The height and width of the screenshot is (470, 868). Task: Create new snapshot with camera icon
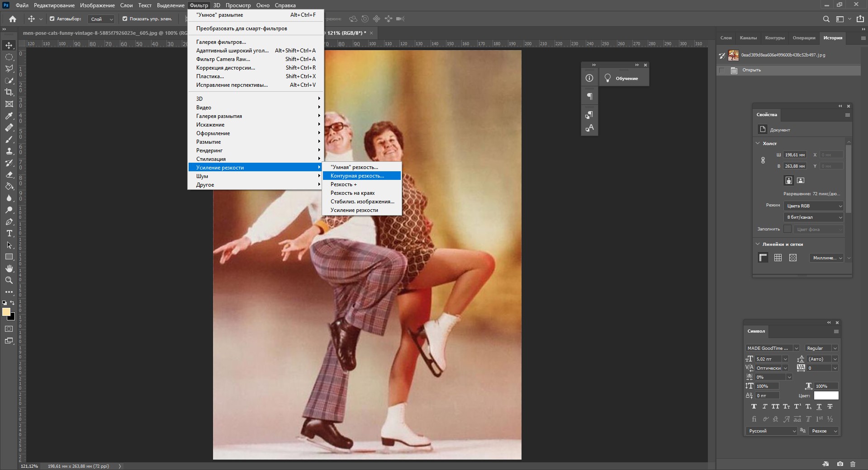(840, 464)
